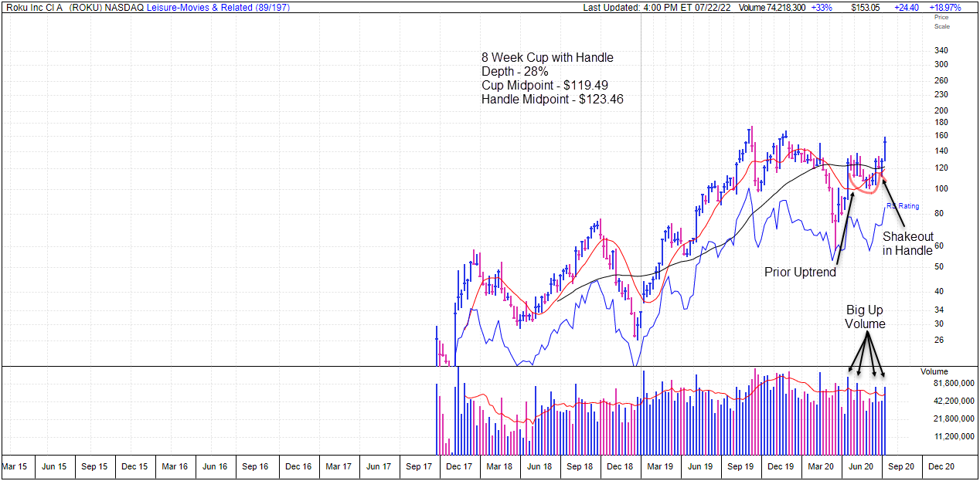This screenshot has width=980, height=481.
Task: Click the NASDAQ exchange label
Action: click(x=124, y=7)
